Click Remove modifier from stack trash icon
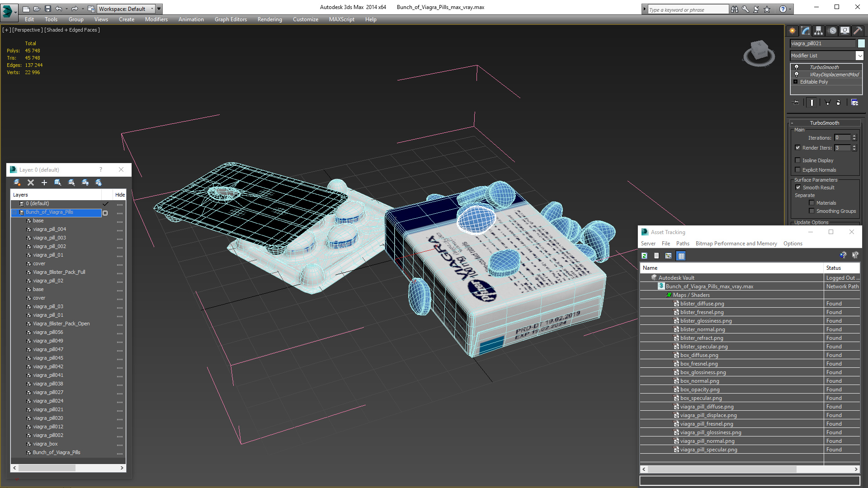The width and height of the screenshot is (868, 488). pos(838,103)
